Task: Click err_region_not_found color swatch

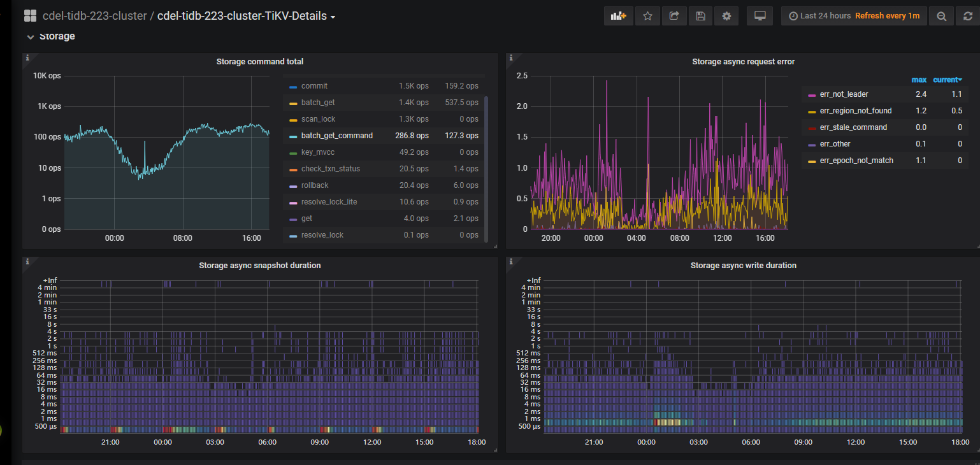Action: click(x=811, y=111)
